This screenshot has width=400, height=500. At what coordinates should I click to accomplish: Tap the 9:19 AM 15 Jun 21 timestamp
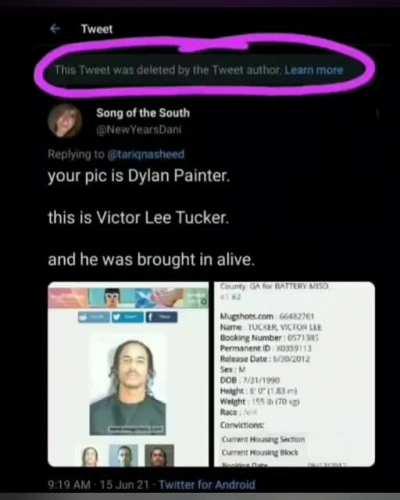pyautogui.click(x=98, y=484)
